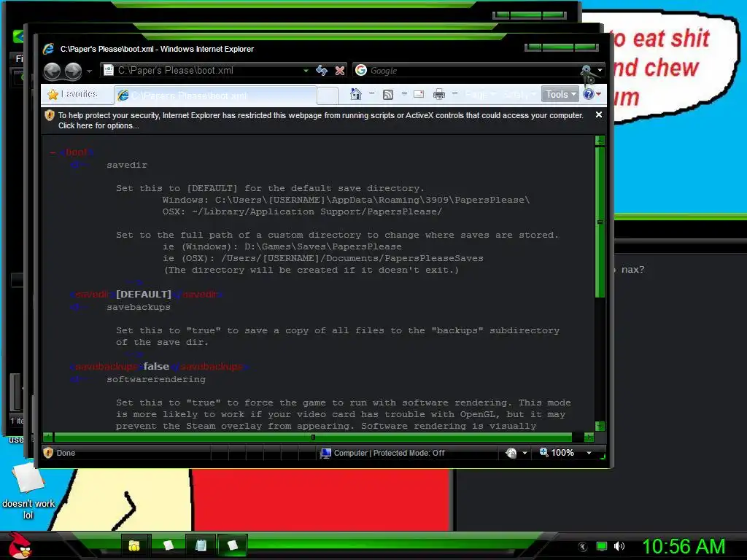The image size is (747, 560).
Task: Click the active green-highlighted taskbar button
Action: 233,545
